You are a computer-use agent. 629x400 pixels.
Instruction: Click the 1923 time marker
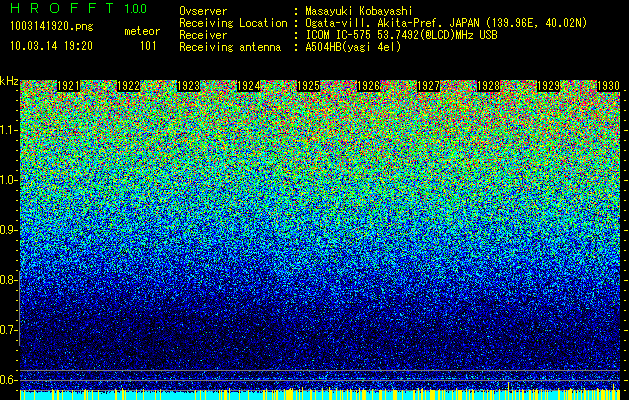tap(189, 86)
